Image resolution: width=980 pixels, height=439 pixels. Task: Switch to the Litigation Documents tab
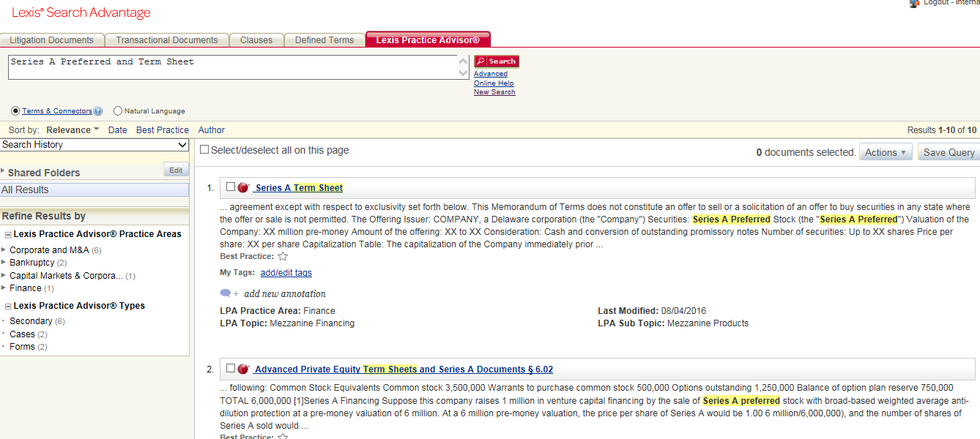pos(52,40)
